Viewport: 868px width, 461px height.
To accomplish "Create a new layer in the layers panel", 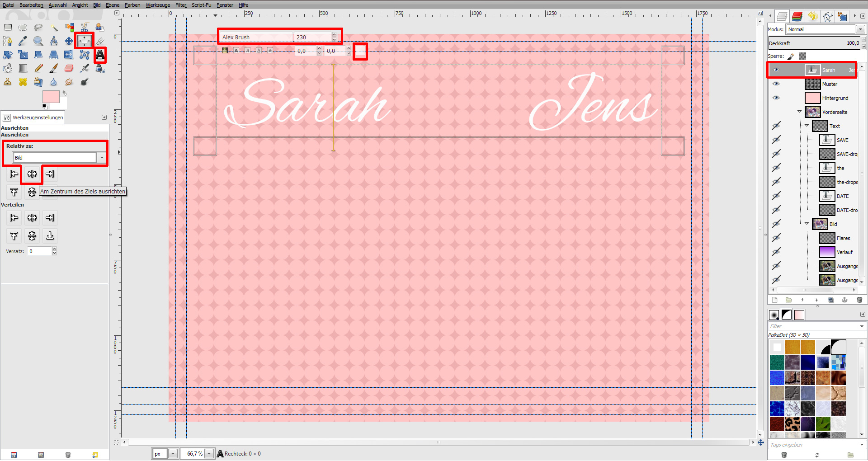I will point(774,300).
